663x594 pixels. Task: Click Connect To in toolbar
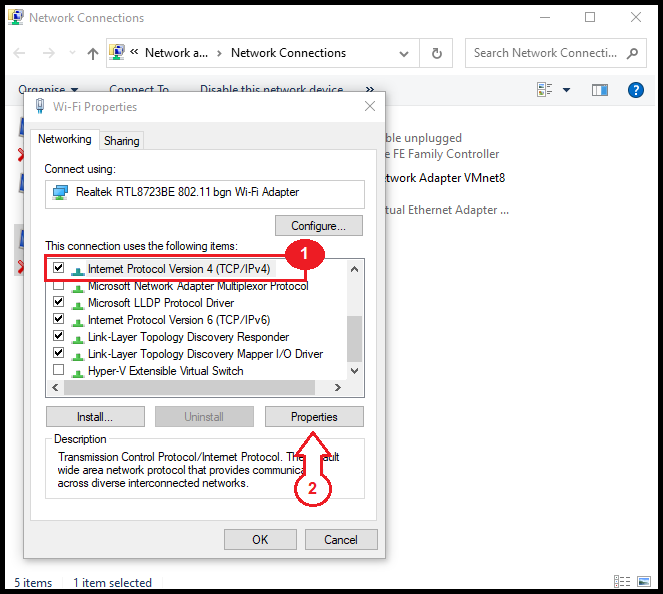click(x=139, y=89)
